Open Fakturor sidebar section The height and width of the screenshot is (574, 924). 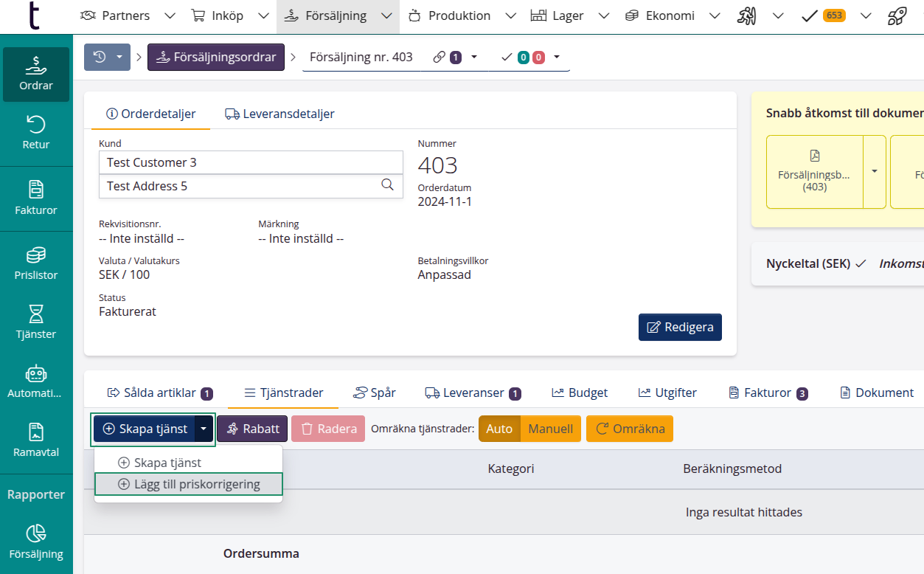click(36, 198)
